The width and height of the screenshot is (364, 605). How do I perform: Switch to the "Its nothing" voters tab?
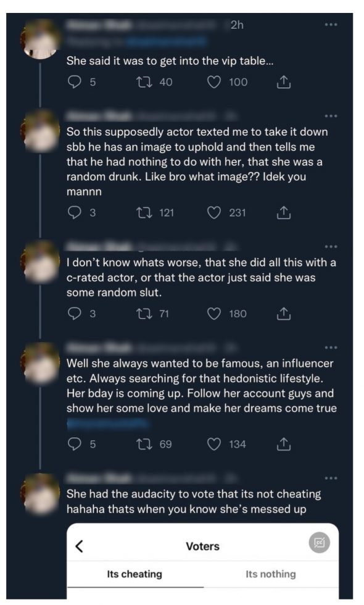tap(271, 574)
